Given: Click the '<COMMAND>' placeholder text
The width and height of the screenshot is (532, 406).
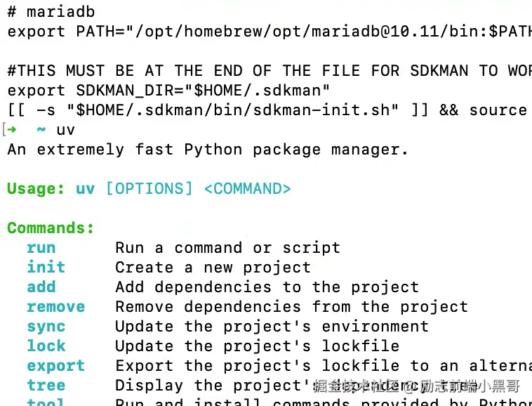Looking at the screenshot, I should [247, 189].
